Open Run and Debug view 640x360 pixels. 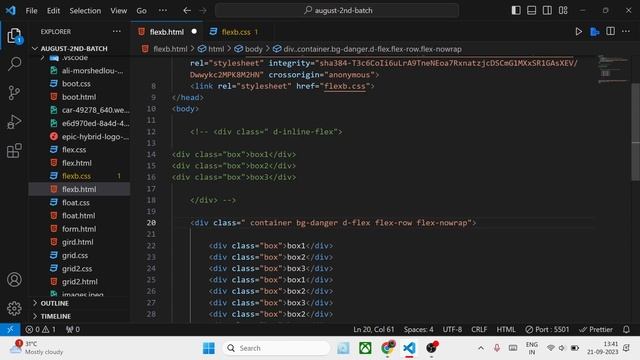pyautogui.click(x=14, y=122)
